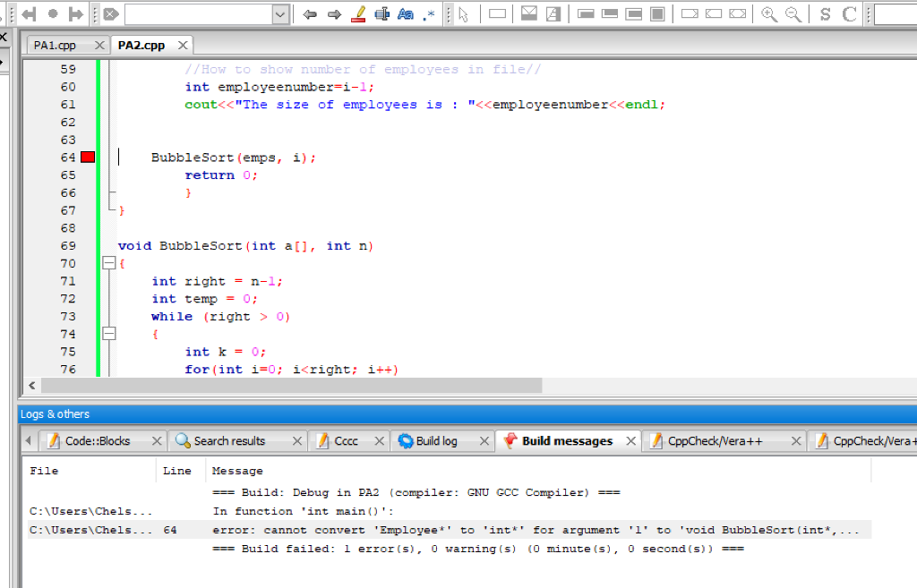Toggle highlight of search matches

coord(358,14)
